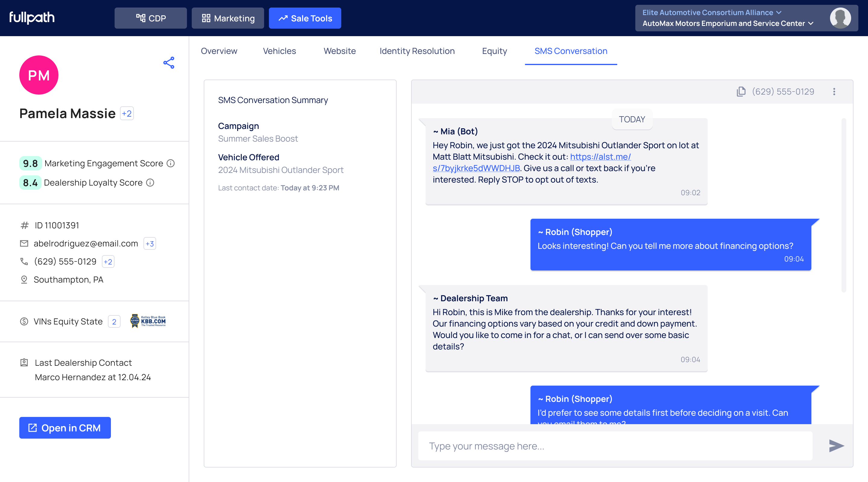Open the alst.me link in Mia's message
The width and height of the screenshot is (868, 482).
tap(600, 157)
